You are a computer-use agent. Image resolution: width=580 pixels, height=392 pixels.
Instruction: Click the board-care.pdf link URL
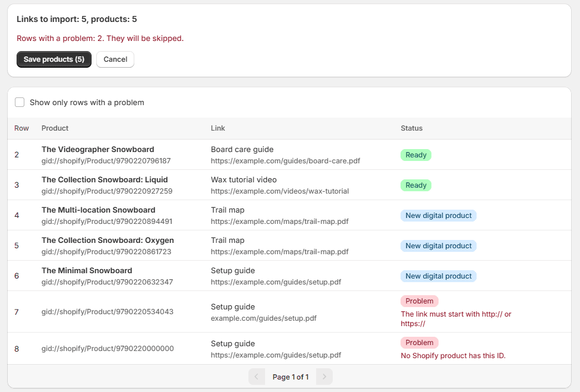(x=286, y=161)
